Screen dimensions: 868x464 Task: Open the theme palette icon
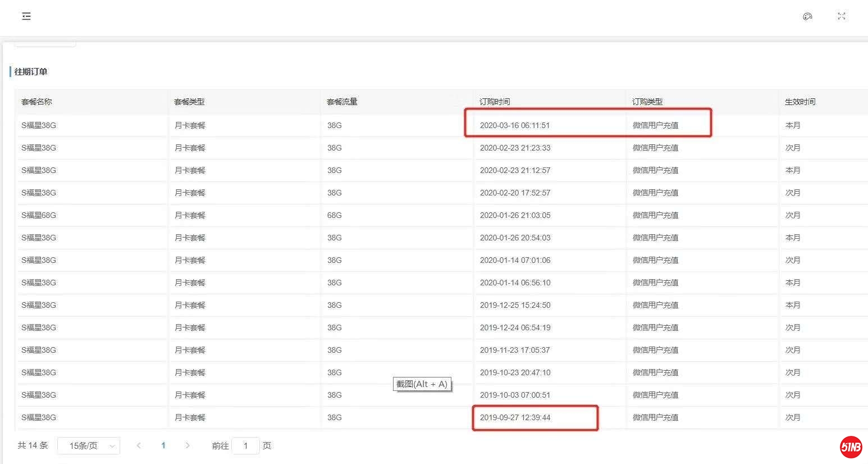(x=807, y=16)
